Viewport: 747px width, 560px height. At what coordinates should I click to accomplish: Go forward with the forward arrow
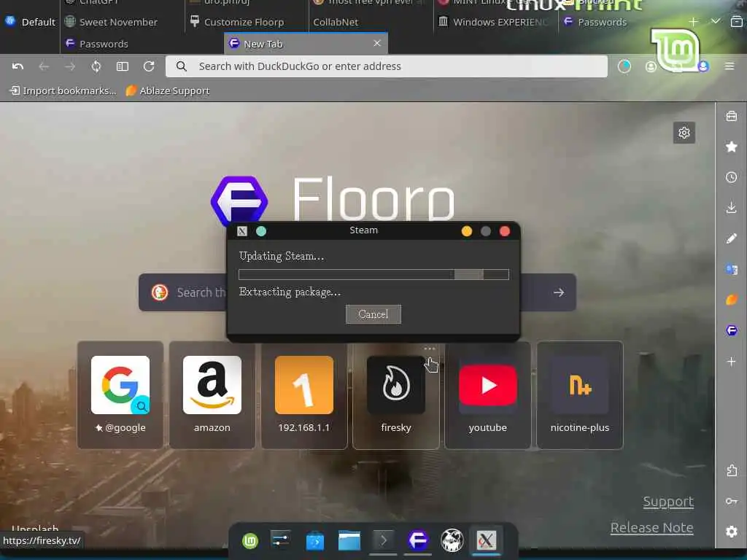70,66
